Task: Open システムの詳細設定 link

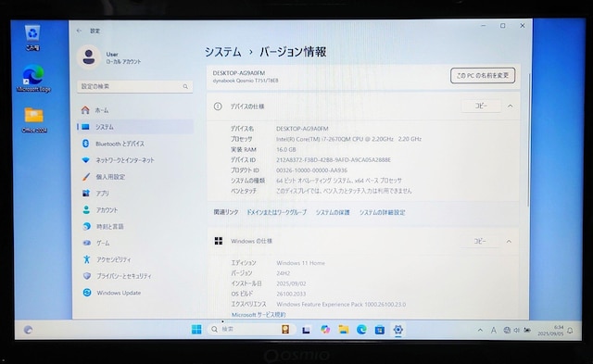Action: coord(382,212)
